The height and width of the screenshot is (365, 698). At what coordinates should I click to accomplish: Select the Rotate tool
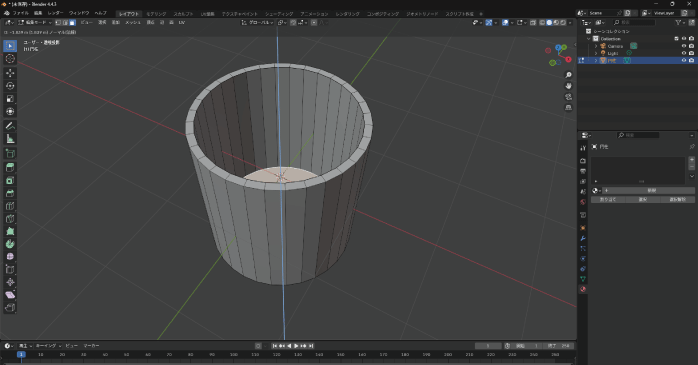(10, 85)
